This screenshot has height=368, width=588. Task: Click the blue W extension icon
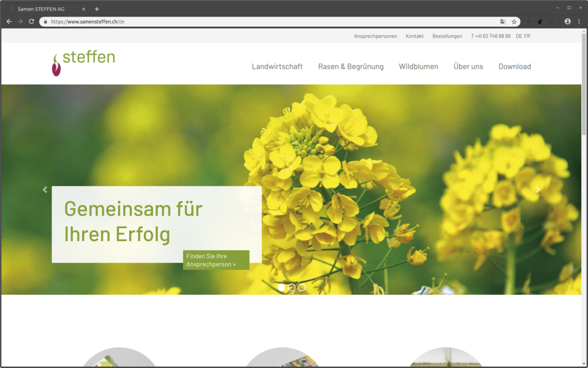551,22
